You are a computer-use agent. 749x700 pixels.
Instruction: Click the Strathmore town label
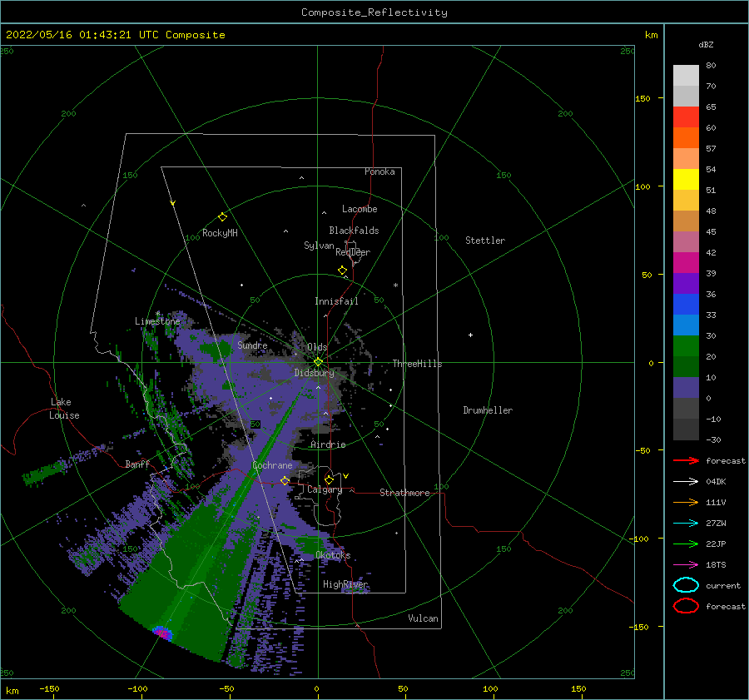(x=404, y=493)
